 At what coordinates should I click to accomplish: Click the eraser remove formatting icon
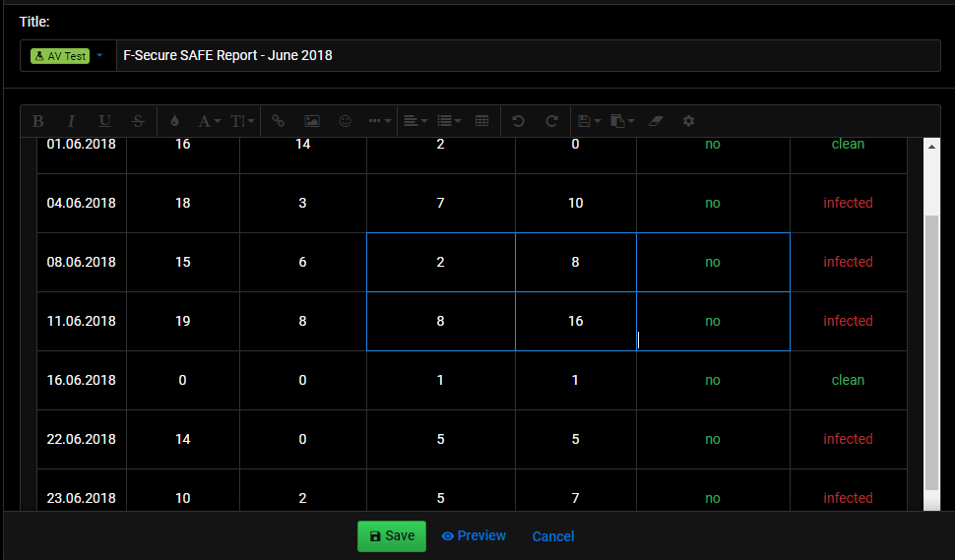click(x=656, y=121)
